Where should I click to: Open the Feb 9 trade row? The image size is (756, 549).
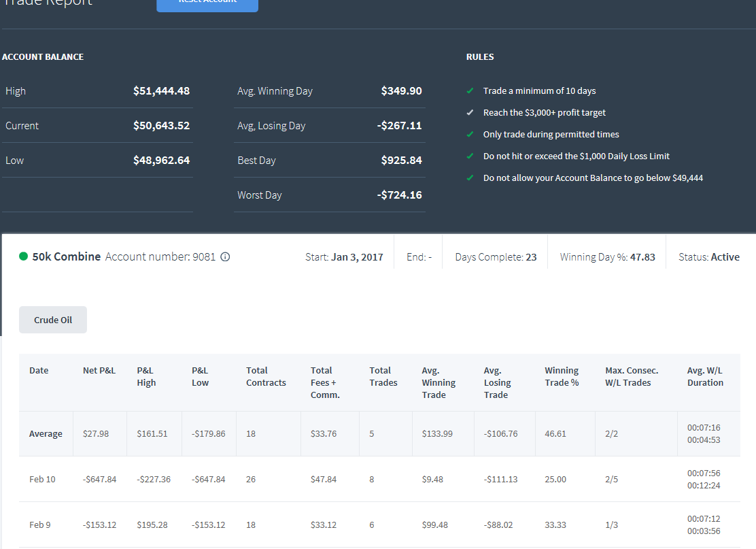point(379,525)
